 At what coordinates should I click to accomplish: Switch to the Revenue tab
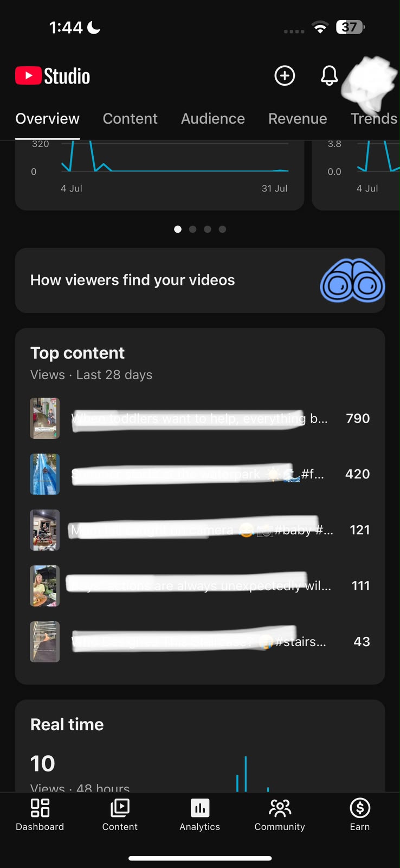tap(298, 119)
